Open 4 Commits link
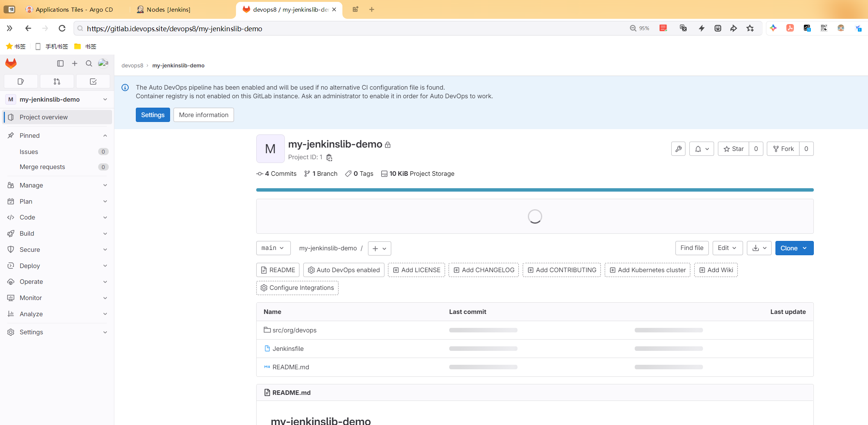 pos(277,174)
